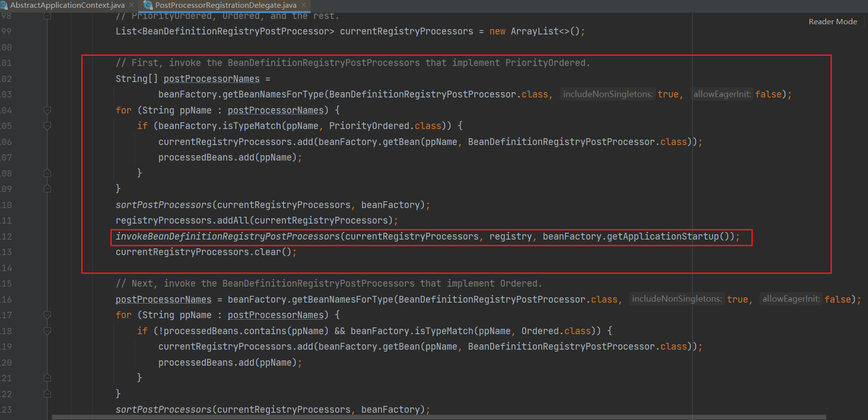This screenshot has width=868, height=420.
Task: Click Ordered.class in the second if condition
Action: point(556,331)
